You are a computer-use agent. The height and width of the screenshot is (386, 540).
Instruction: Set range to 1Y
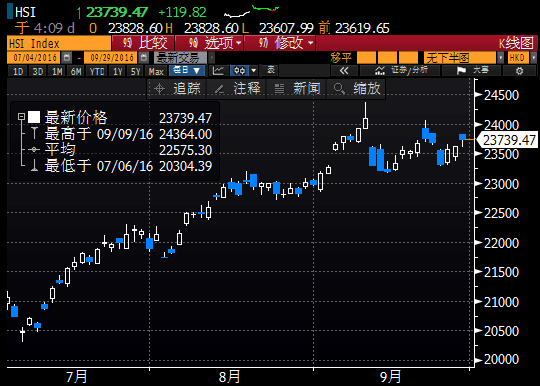pyautogui.click(x=118, y=71)
